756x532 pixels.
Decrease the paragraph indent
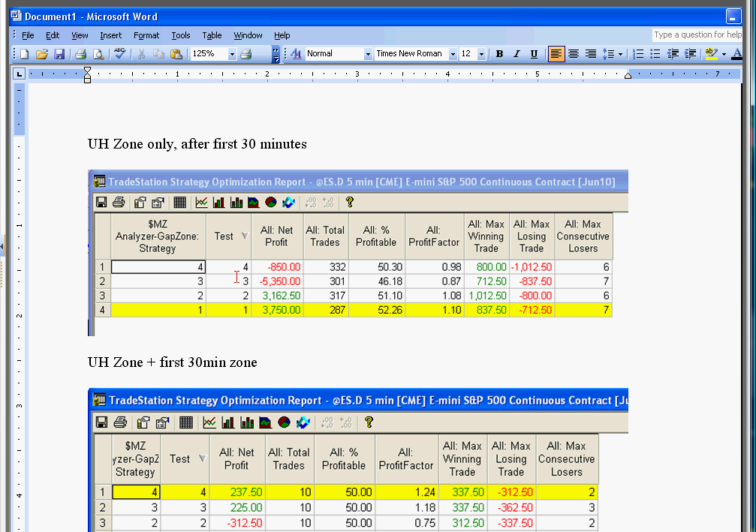tap(673, 54)
